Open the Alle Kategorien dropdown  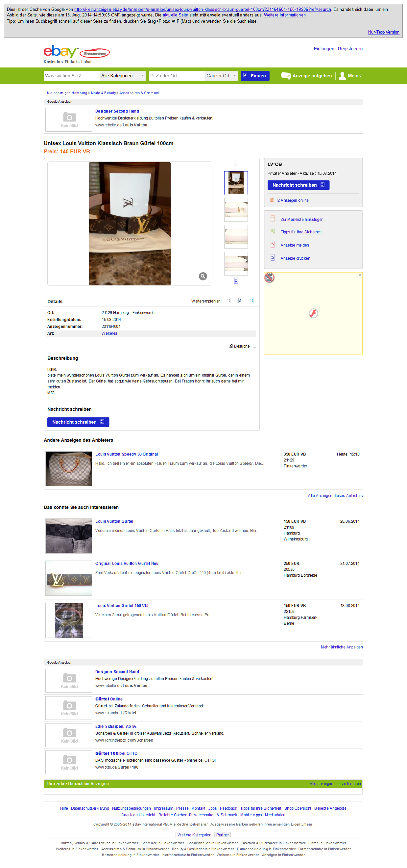[x=123, y=76]
